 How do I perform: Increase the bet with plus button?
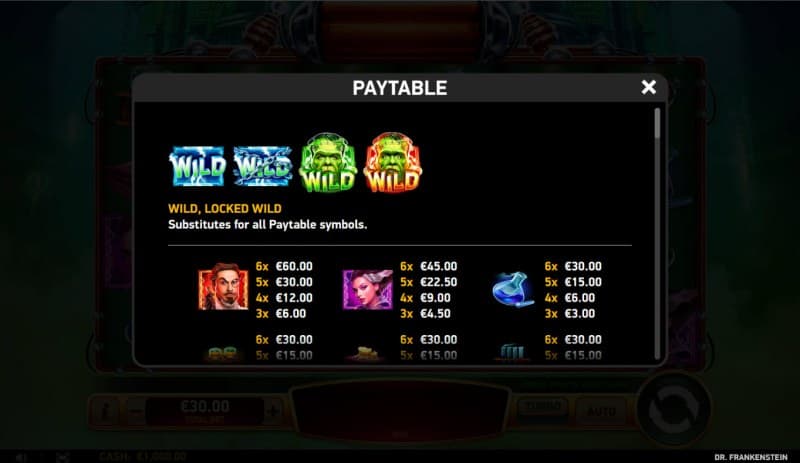(x=273, y=410)
